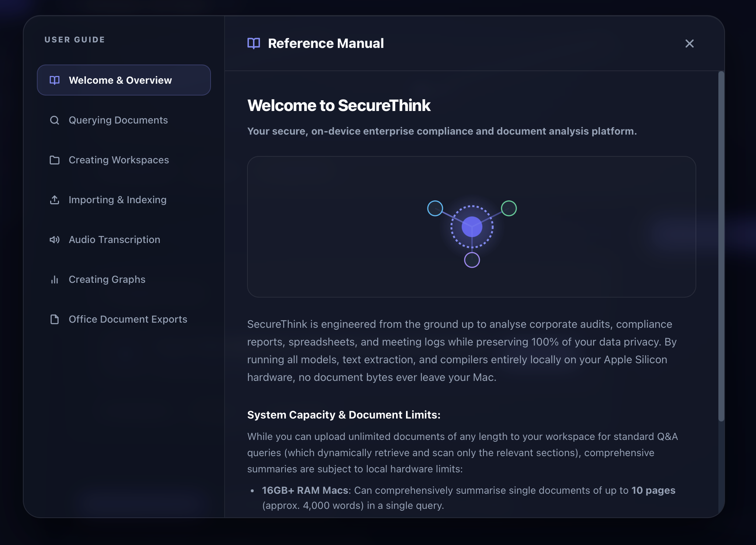Select Importing & Indexing guide entry
The height and width of the screenshot is (545, 756).
124,199
